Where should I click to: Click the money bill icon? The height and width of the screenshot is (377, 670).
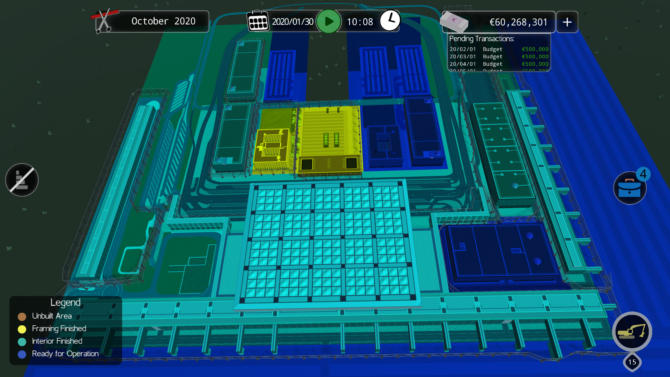454,21
